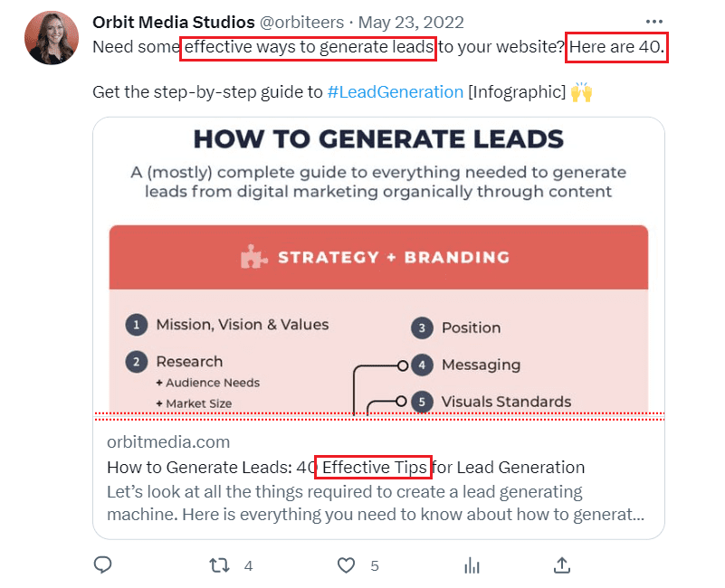The height and width of the screenshot is (588, 725).
Task: Click the orbitmedia.com domain link
Action: coord(168,442)
